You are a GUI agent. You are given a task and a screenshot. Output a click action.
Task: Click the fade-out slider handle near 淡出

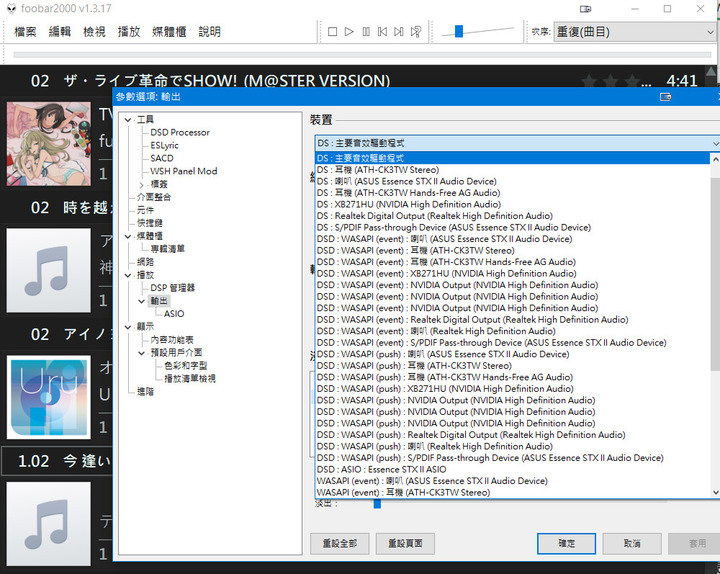[x=377, y=504]
